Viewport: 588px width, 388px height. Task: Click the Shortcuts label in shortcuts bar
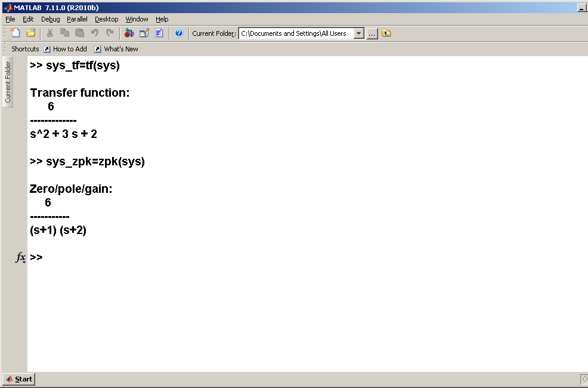coord(25,49)
